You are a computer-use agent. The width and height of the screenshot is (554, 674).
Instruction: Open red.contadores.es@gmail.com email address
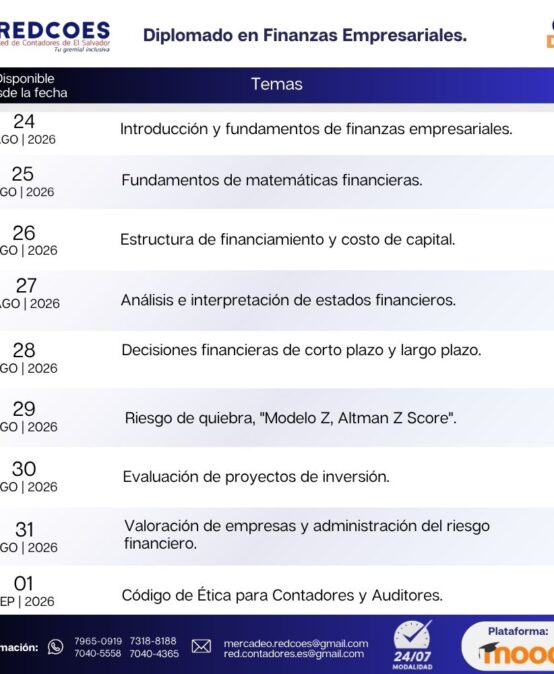[294, 654]
